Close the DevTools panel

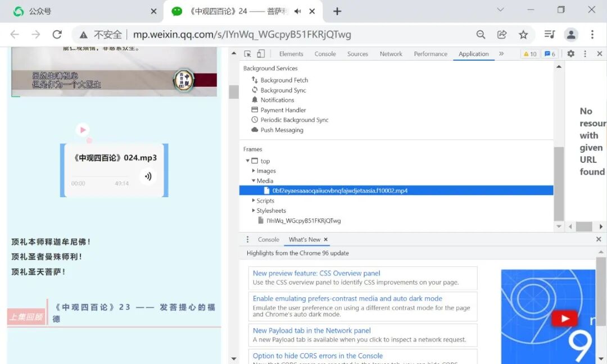[599, 54]
